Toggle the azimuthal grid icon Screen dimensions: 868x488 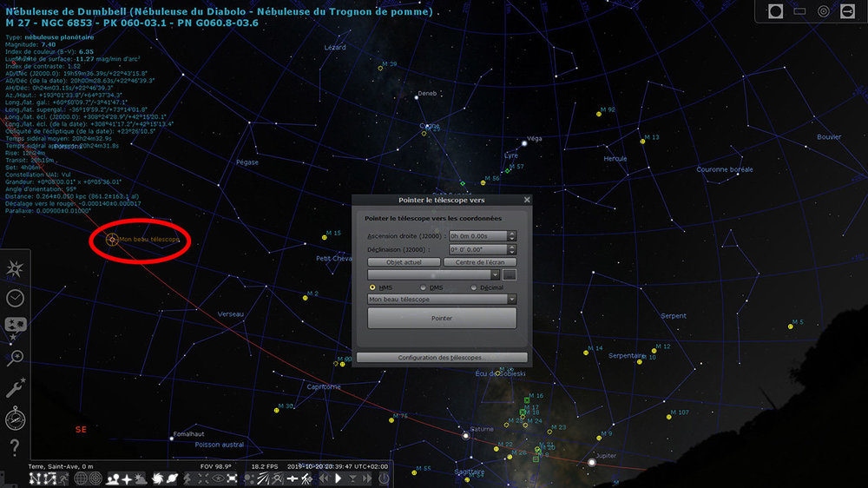[95, 478]
